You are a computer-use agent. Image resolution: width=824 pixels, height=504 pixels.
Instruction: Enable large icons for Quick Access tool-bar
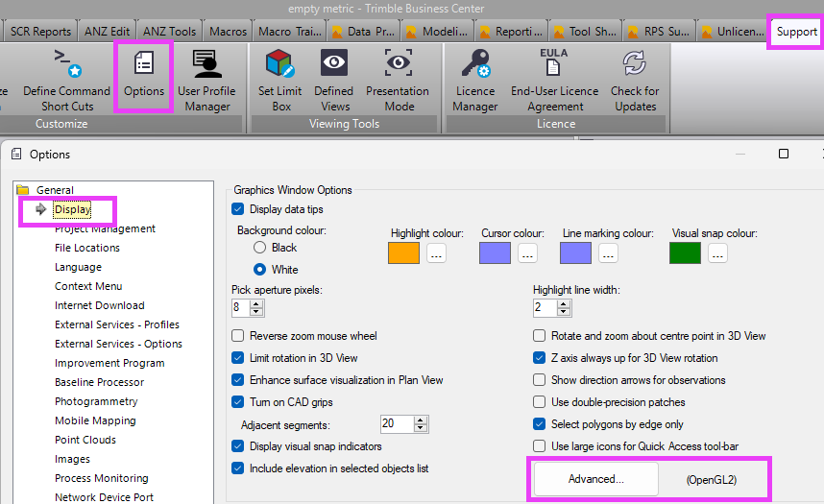539,446
